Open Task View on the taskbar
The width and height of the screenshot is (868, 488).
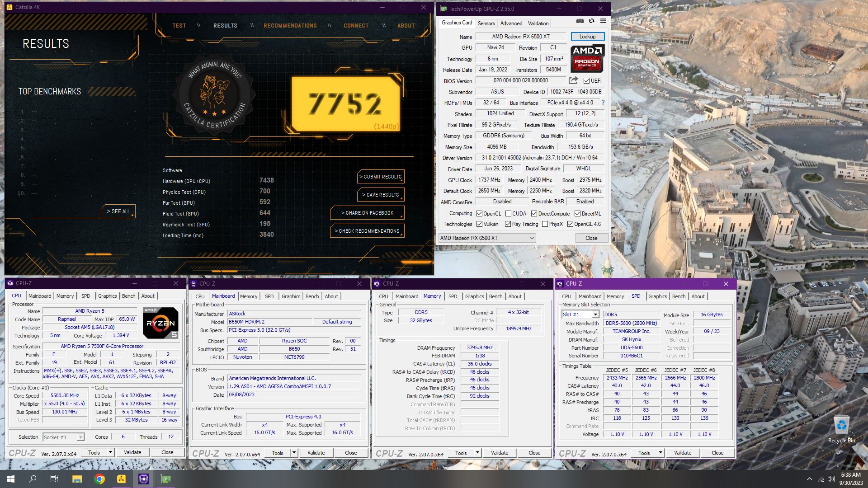[54, 479]
